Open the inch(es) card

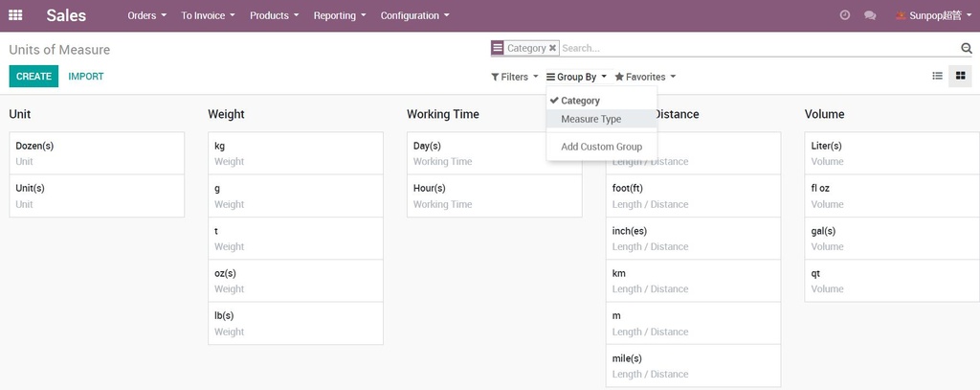pos(693,239)
